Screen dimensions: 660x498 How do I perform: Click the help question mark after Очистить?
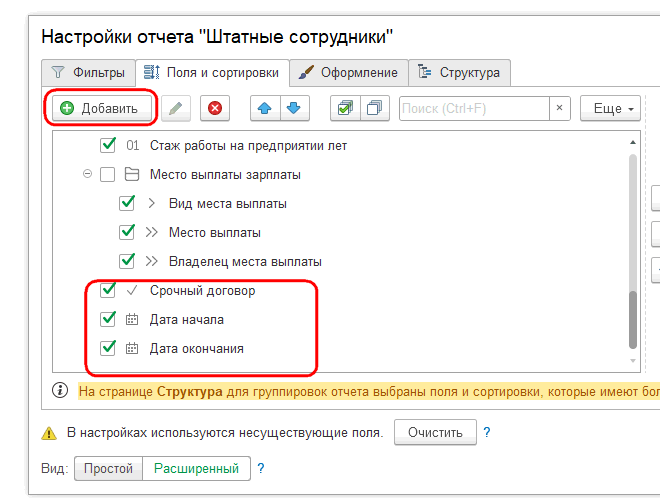tap(487, 432)
